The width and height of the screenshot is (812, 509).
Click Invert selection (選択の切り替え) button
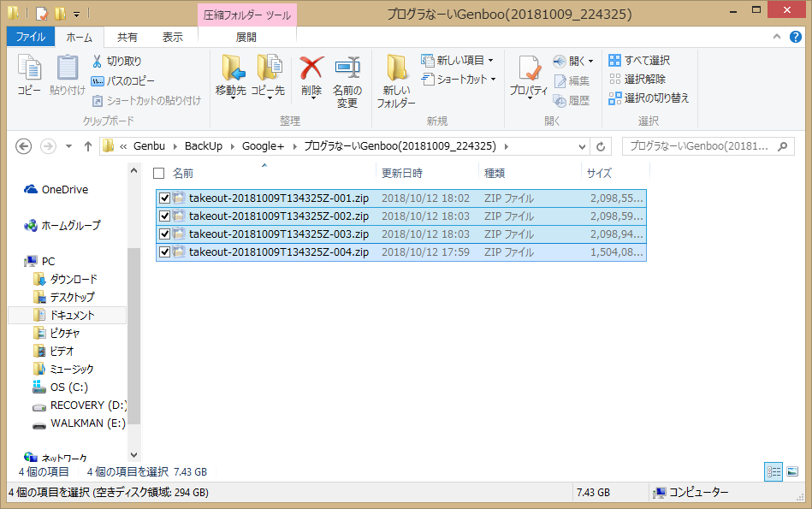(649, 98)
